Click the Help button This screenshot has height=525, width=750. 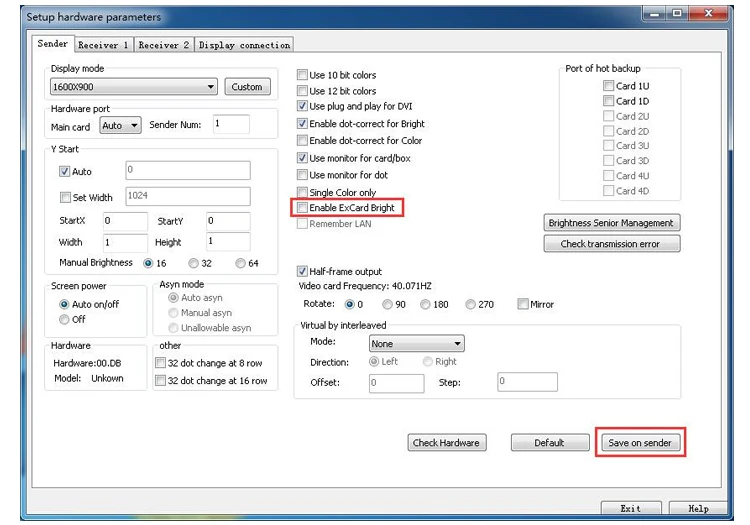[x=698, y=508]
